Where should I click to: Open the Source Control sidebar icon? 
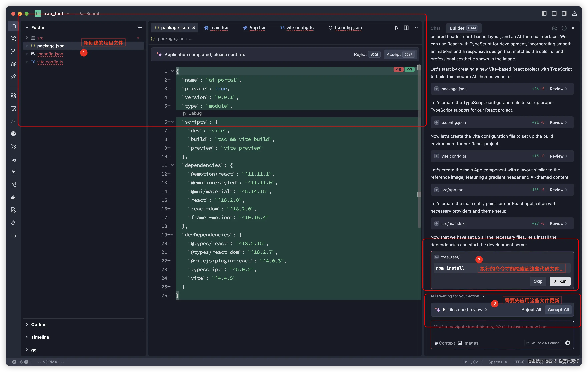point(13,51)
